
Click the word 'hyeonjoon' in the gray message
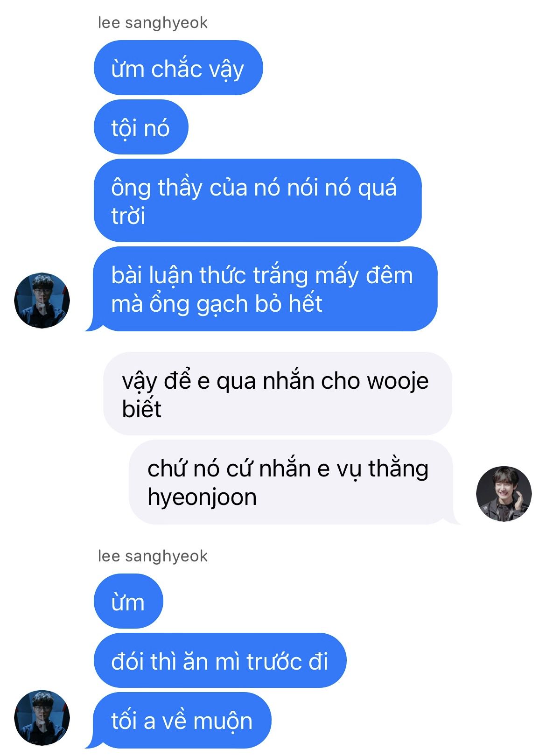[x=202, y=497]
